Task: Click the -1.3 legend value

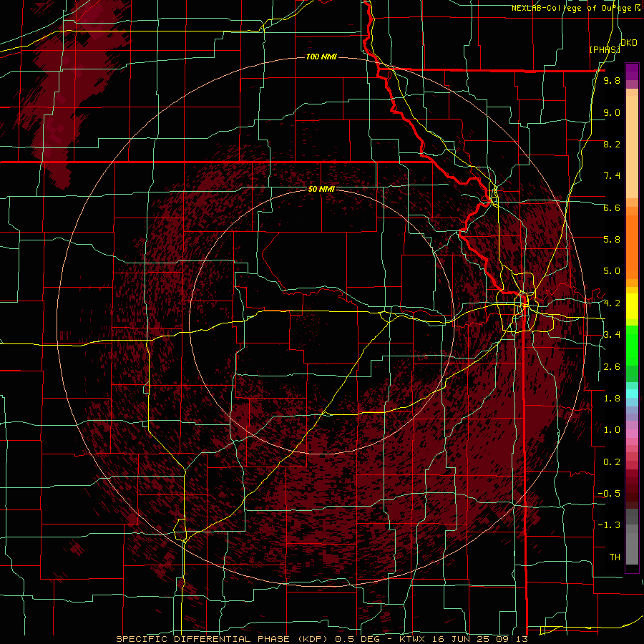Action: point(609,525)
